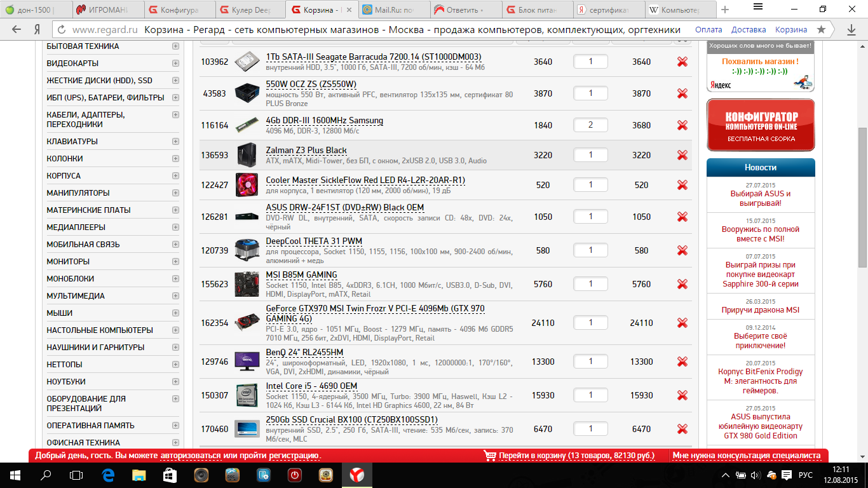Click Перейти в корзину in the bottom bar
Image resolution: width=868 pixels, height=488 pixels.
[x=576, y=456]
